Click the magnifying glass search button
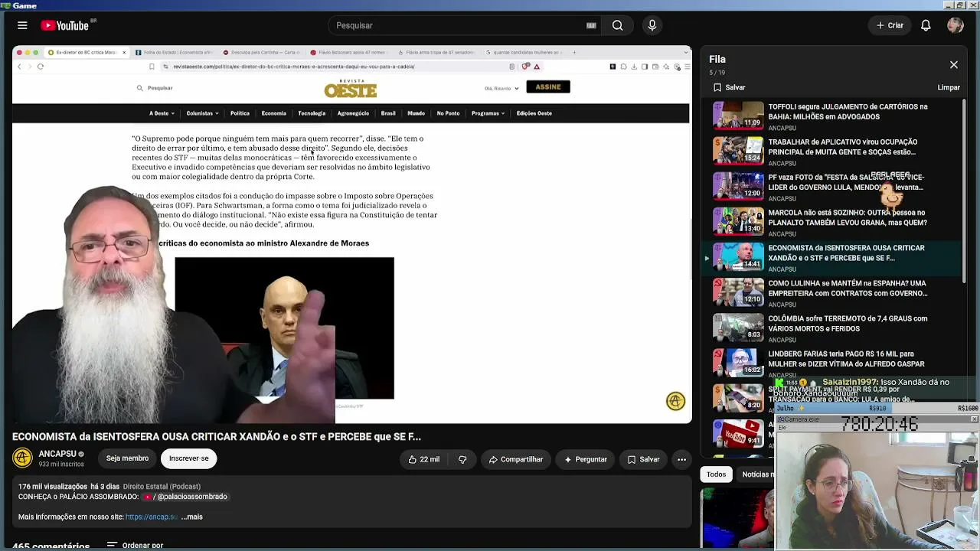This screenshot has height=551, width=980. [617, 25]
